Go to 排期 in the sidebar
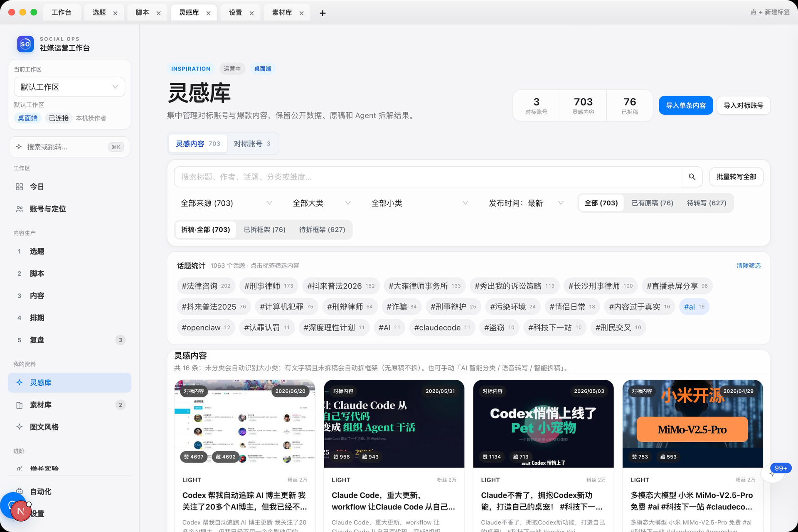The width and height of the screenshot is (798, 532). pos(69,318)
